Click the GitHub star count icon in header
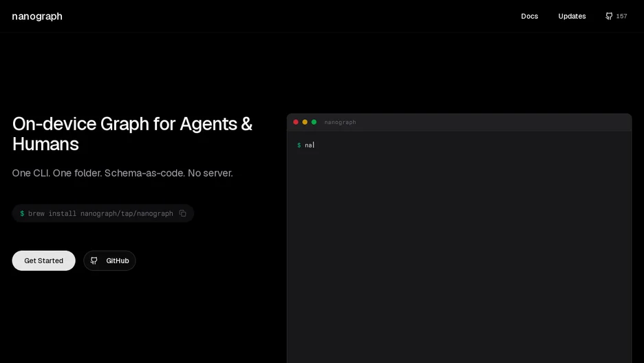 click(x=609, y=16)
